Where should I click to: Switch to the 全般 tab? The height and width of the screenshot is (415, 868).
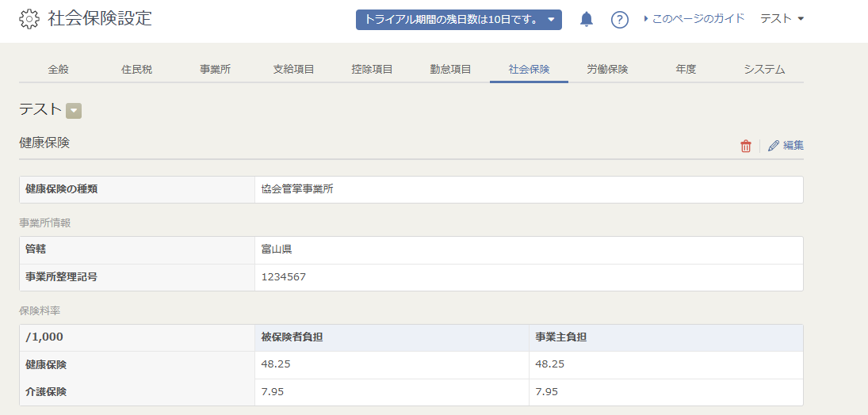coord(58,70)
